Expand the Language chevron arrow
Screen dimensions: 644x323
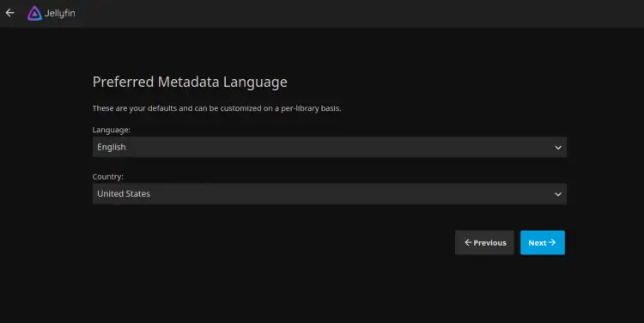click(x=558, y=148)
